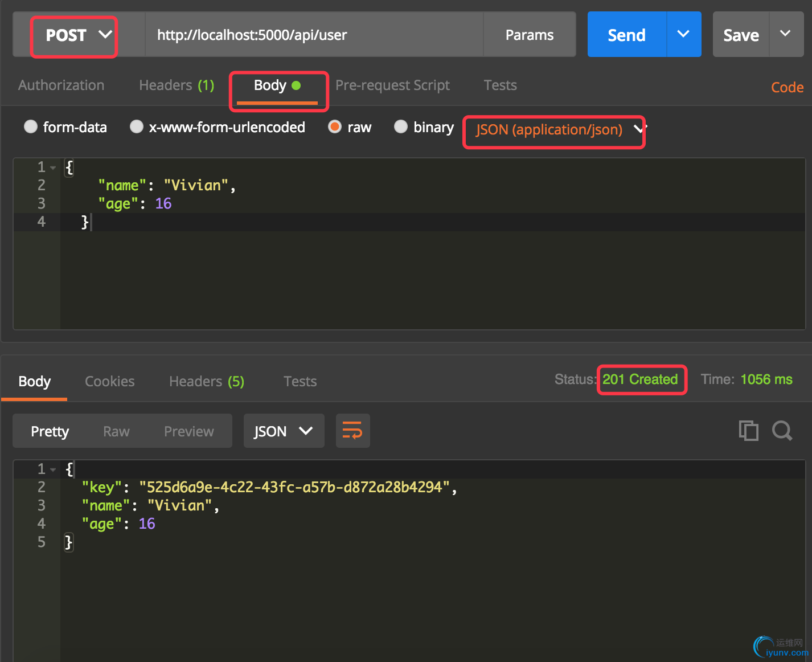812x662 pixels.
Task: Send the request
Action: pos(626,35)
